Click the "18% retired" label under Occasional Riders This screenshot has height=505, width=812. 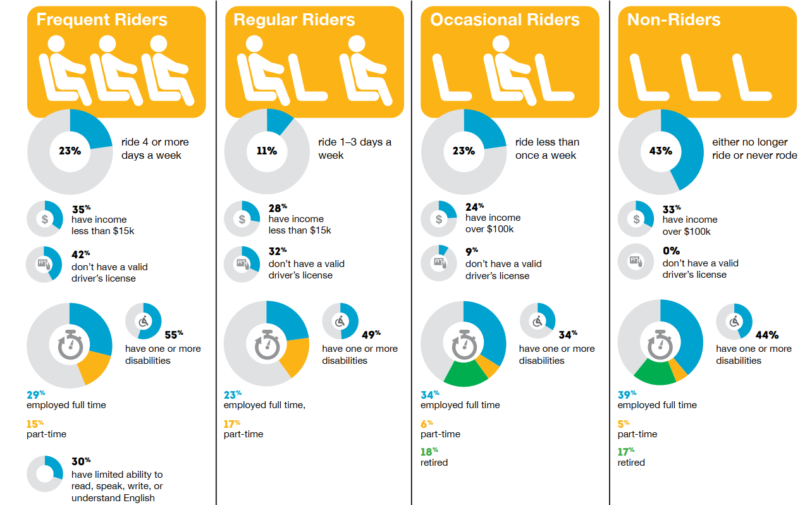tap(434, 457)
